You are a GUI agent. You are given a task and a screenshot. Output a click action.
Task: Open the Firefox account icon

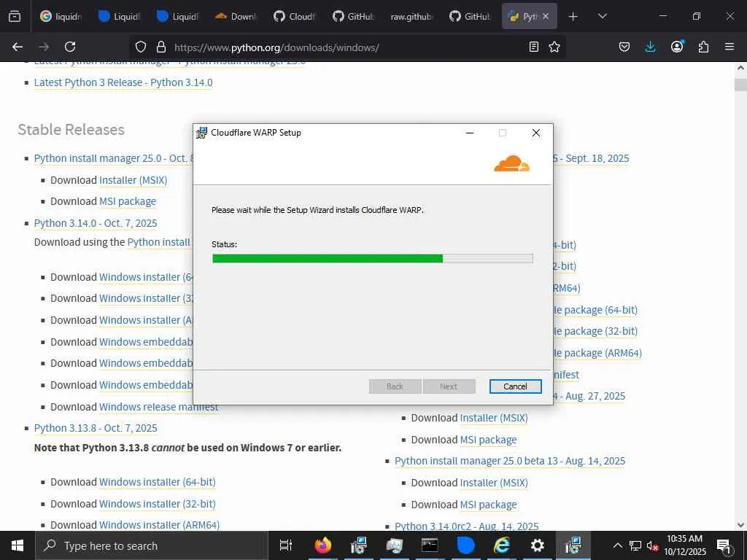(x=677, y=47)
